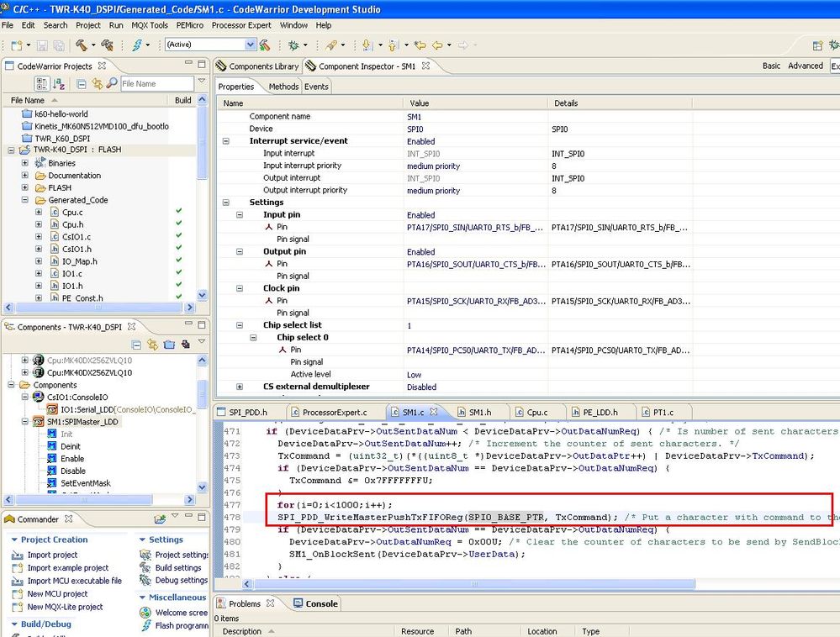Click Link with Editor icon in Projects panel

click(97, 83)
